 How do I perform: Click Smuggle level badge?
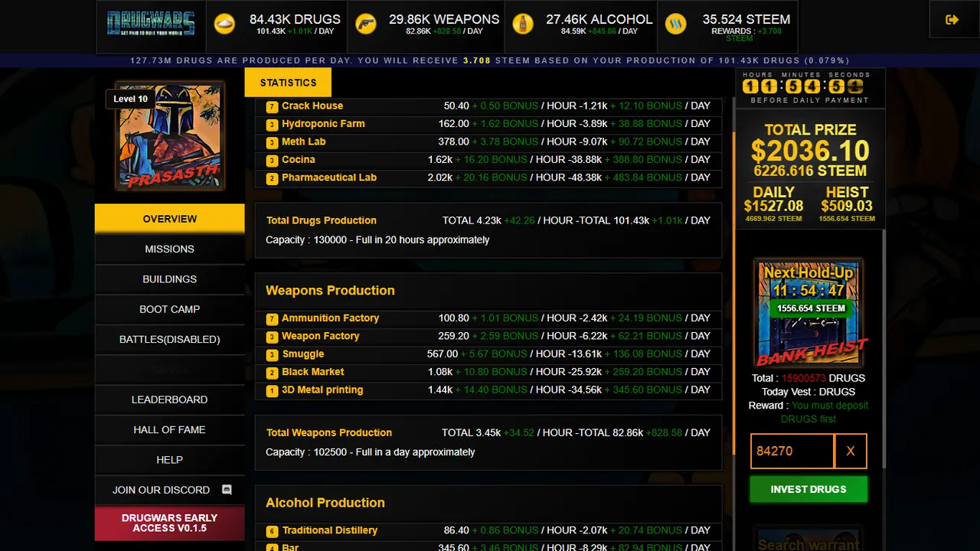point(272,354)
